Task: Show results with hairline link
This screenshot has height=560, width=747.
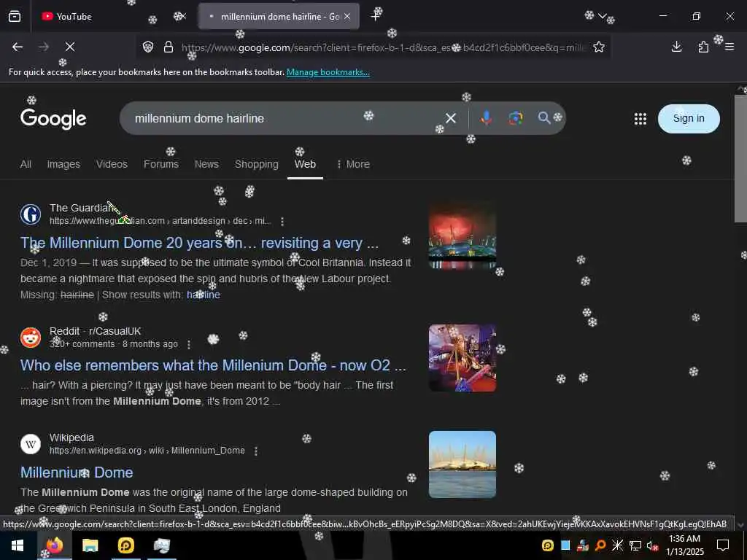Action: pos(204,295)
